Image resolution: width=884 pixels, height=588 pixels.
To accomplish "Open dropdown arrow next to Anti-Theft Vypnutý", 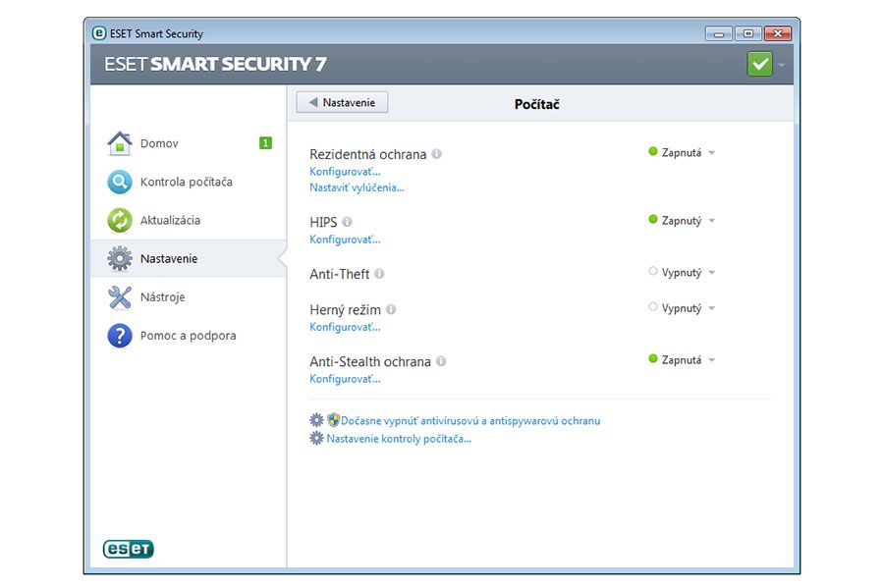I will (711, 273).
